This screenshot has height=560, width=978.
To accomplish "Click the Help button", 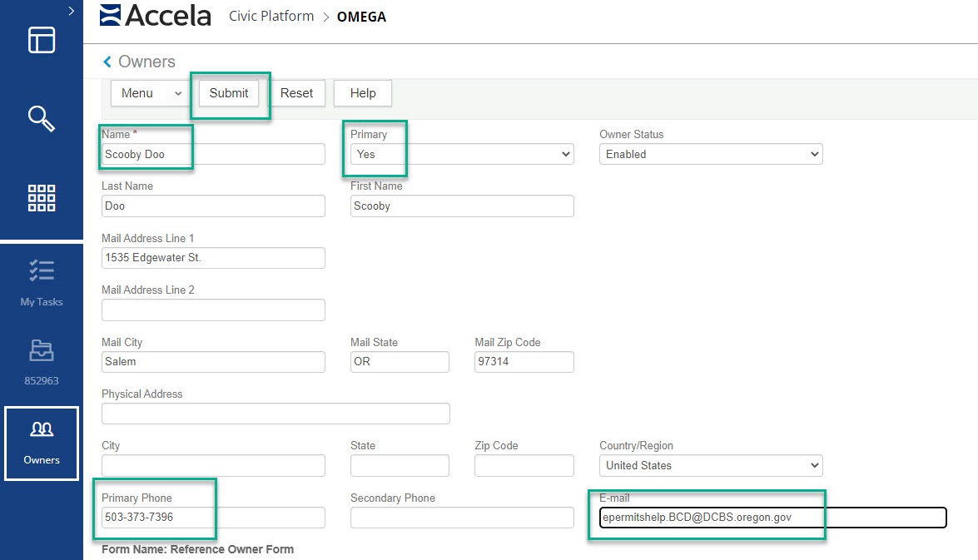I will pos(362,93).
